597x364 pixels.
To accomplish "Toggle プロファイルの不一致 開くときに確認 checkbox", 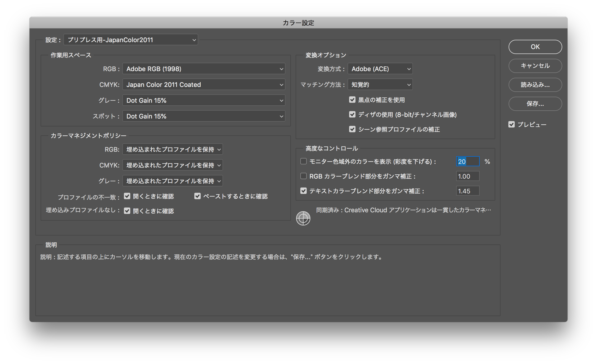I will pos(127,196).
